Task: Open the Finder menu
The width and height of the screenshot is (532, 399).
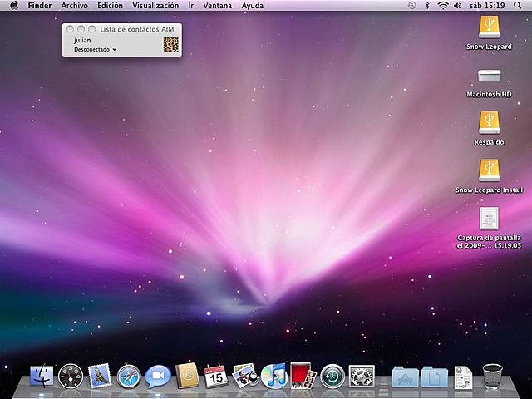Action: (40, 6)
